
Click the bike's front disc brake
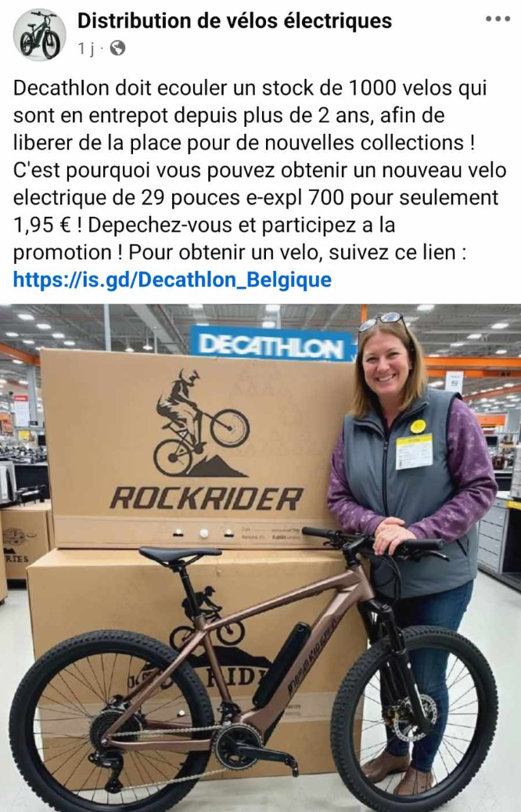pos(415,716)
